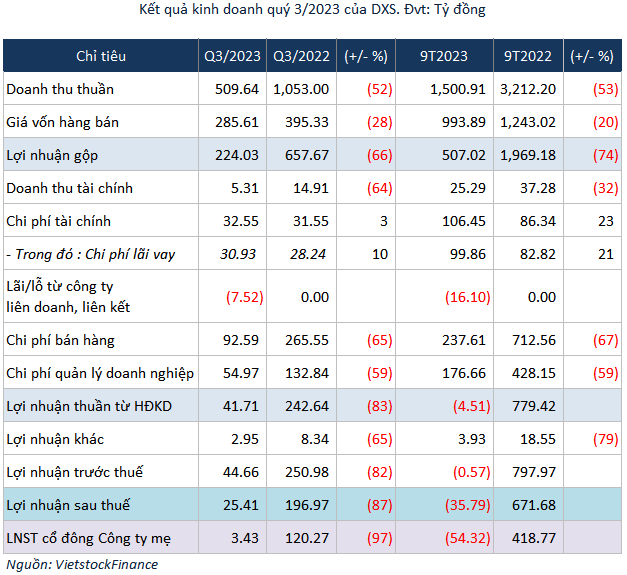This screenshot has width=627, height=575.
Task: Click the Doanh thu tài chính label
Action: 69,188
